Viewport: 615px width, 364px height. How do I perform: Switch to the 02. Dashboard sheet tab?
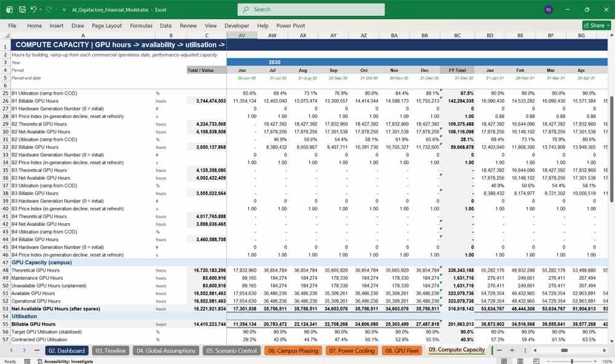[66, 350]
